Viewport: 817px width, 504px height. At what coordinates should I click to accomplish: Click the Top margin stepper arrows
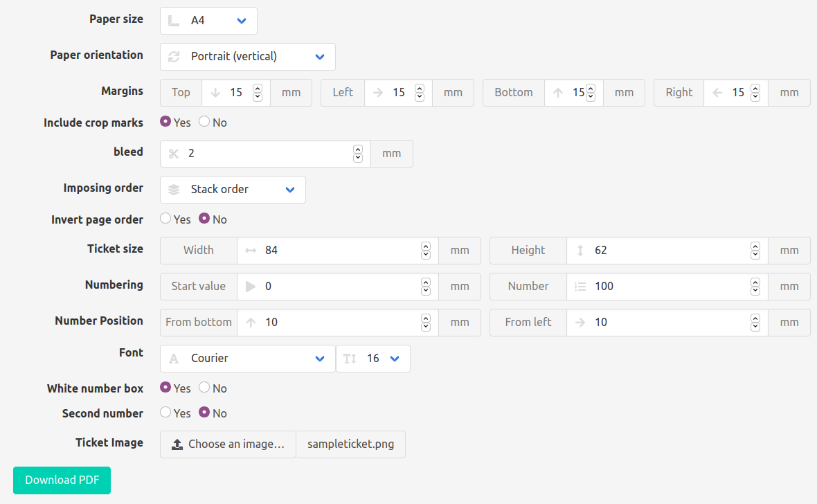click(x=258, y=93)
